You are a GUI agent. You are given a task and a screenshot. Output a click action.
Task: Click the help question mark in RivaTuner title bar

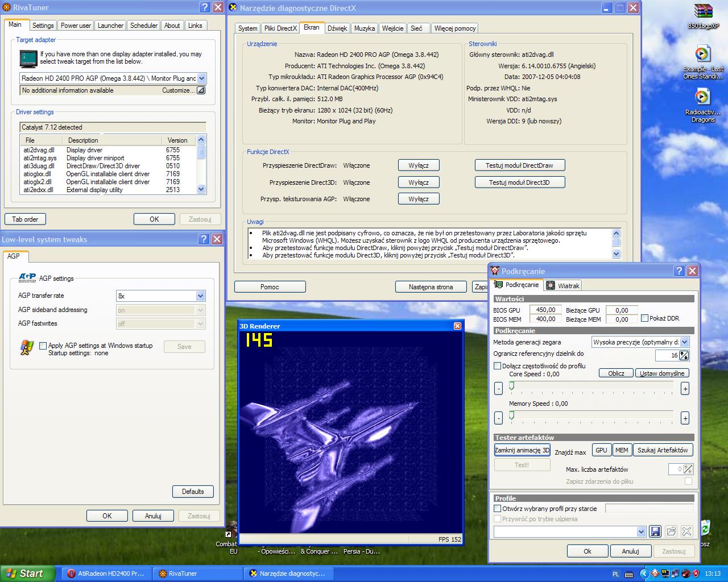[205, 7]
